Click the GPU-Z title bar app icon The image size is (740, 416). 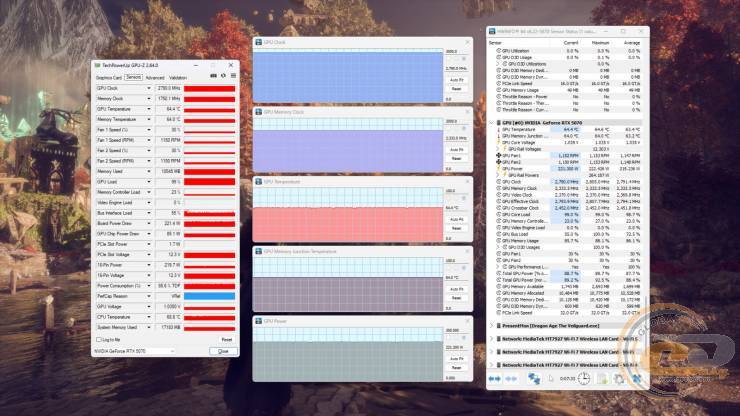(x=98, y=65)
